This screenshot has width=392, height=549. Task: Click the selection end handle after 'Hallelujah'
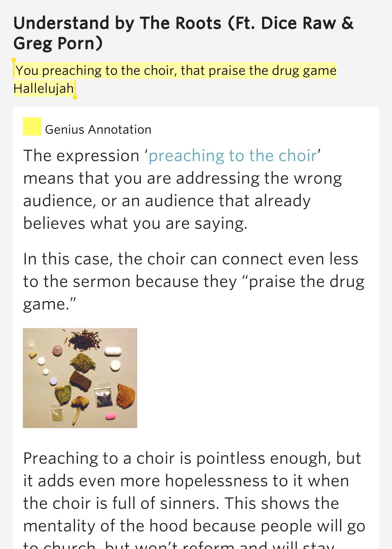pyautogui.click(x=75, y=97)
